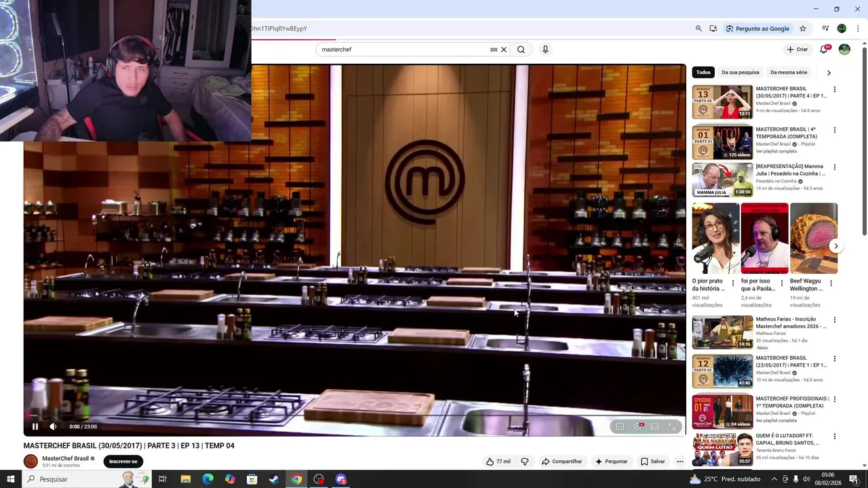Show more filter chips with the arrow

point(829,73)
